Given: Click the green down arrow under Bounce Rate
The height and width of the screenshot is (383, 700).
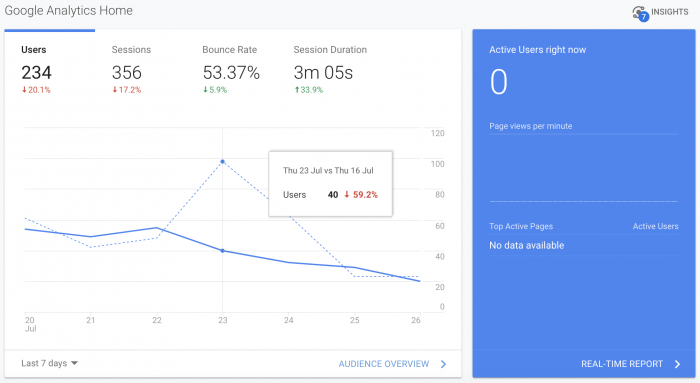Looking at the screenshot, I should point(205,90).
